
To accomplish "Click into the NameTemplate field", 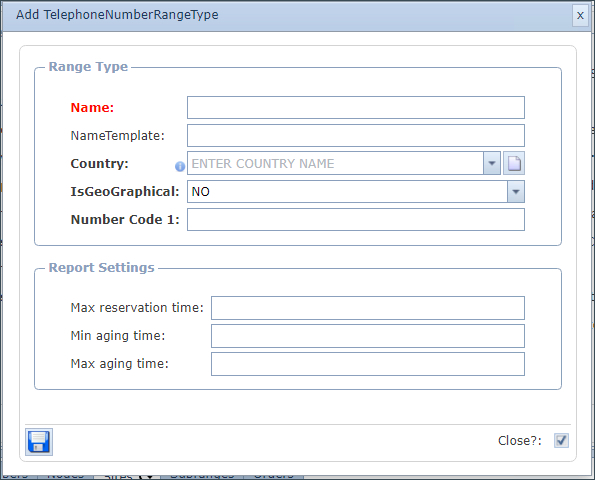I will tap(356, 135).
